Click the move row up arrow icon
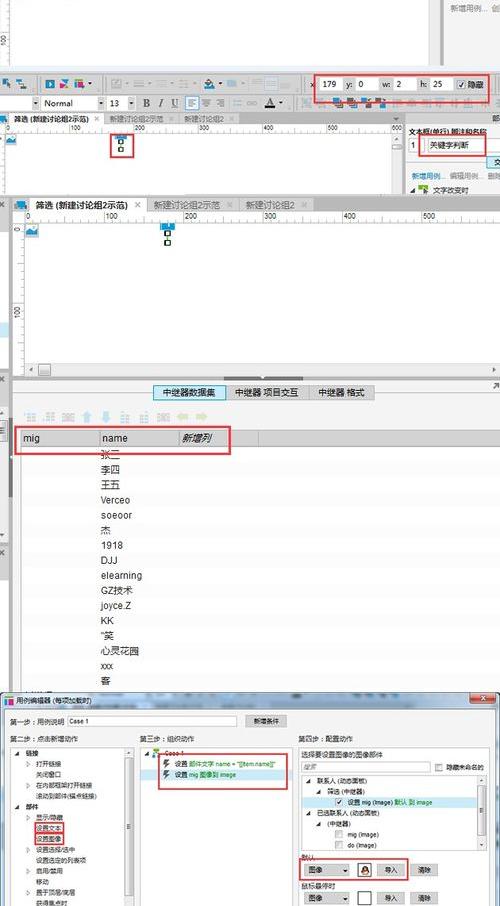Image resolution: width=500 pixels, height=906 pixels. (87, 417)
